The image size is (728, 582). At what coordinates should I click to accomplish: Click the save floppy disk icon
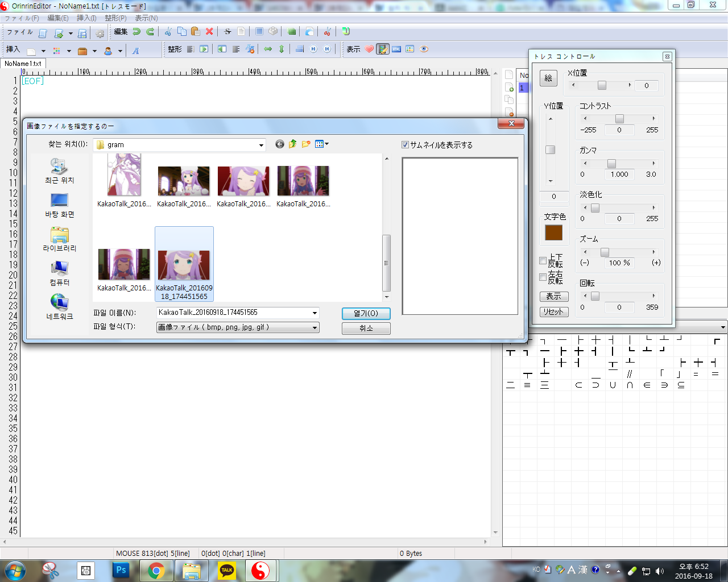coord(82,33)
